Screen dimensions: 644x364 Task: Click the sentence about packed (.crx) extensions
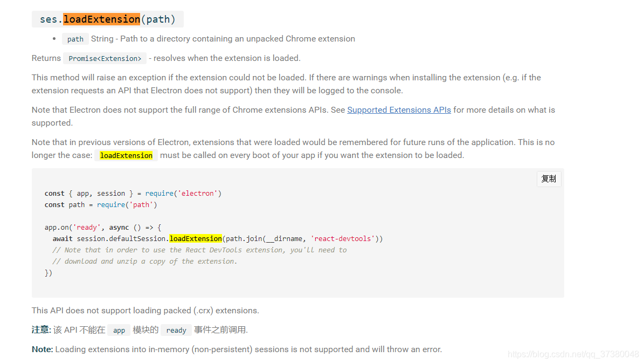[146, 311]
